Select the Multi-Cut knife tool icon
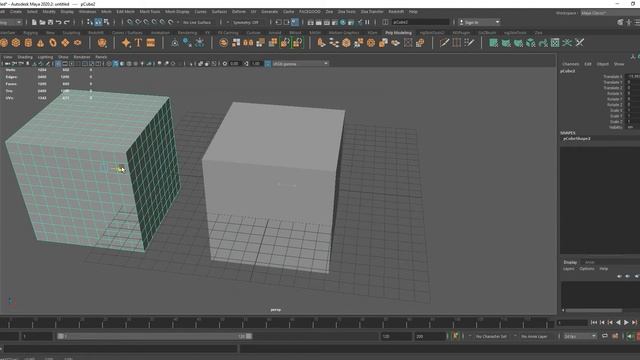The width and height of the screenshot is (640, 360). pyautogui.click(x=444, y=42)
